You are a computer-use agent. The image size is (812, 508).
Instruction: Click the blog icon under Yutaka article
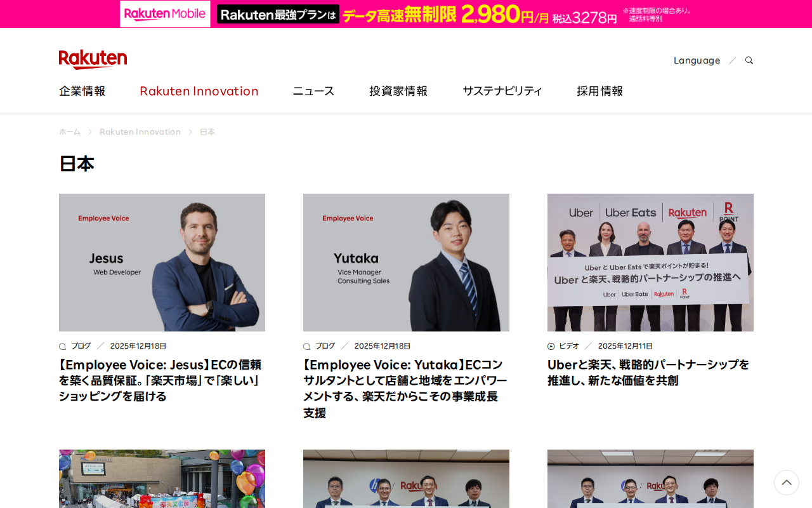[306, 347]
